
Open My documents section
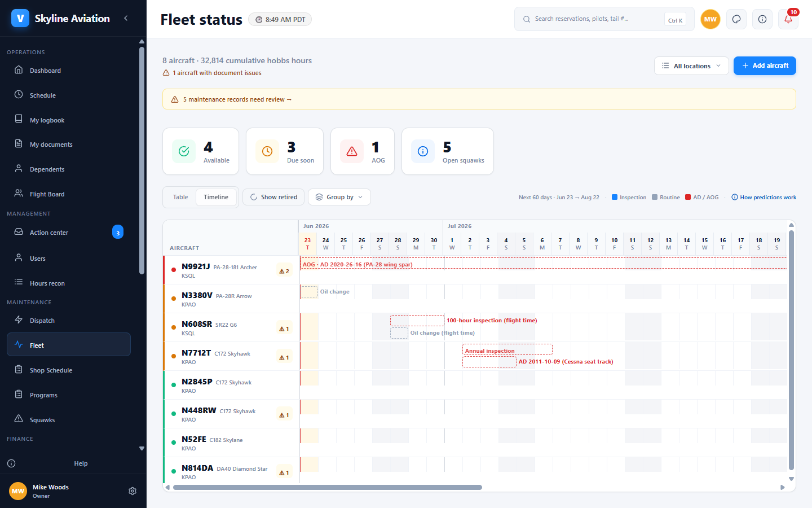(x=69, y=144)
